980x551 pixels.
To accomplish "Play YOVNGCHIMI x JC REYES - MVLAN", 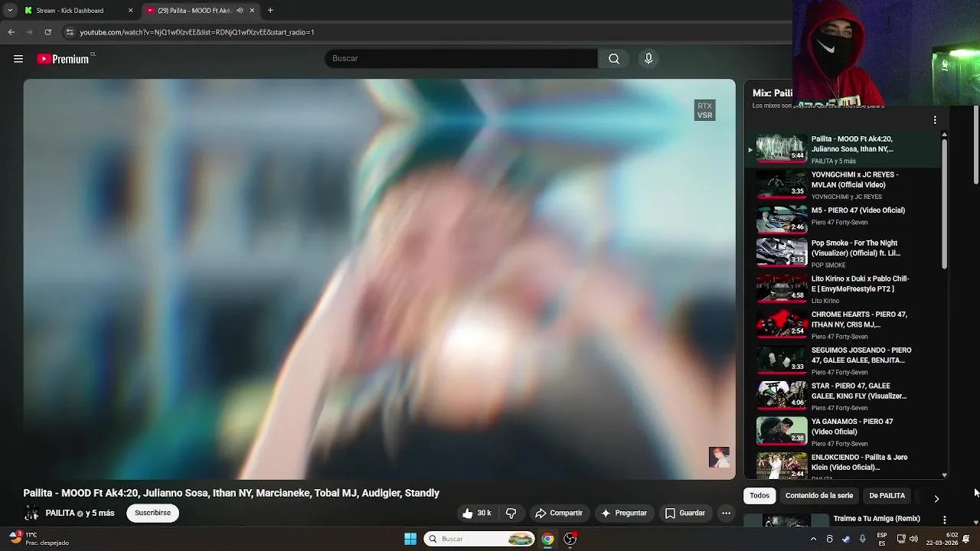I will 842,184.
